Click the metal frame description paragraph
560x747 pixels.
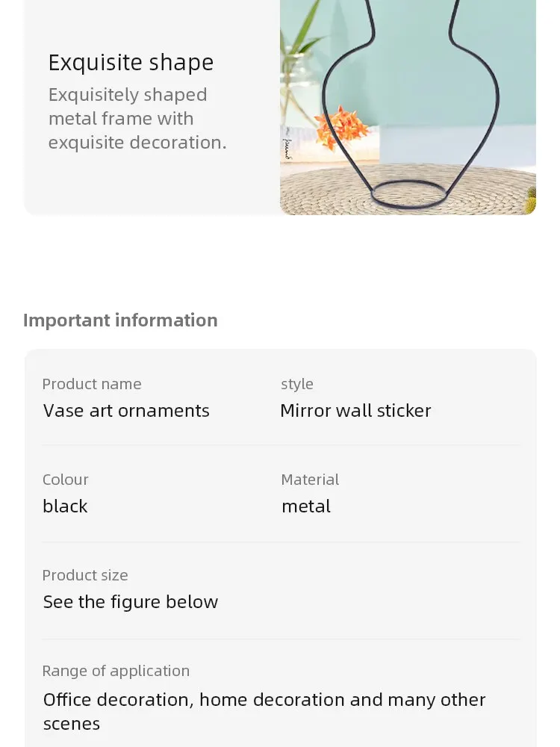tap(137, 118)
